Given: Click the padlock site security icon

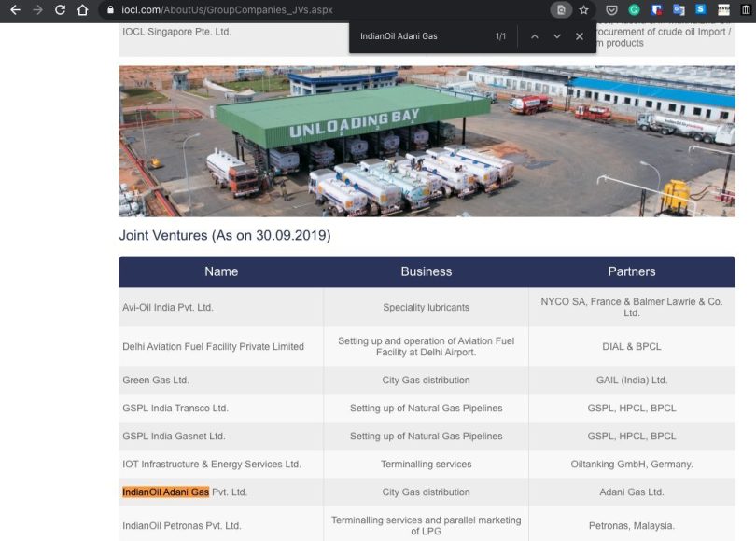Looking at the screenshot, I should pos(111,10).
